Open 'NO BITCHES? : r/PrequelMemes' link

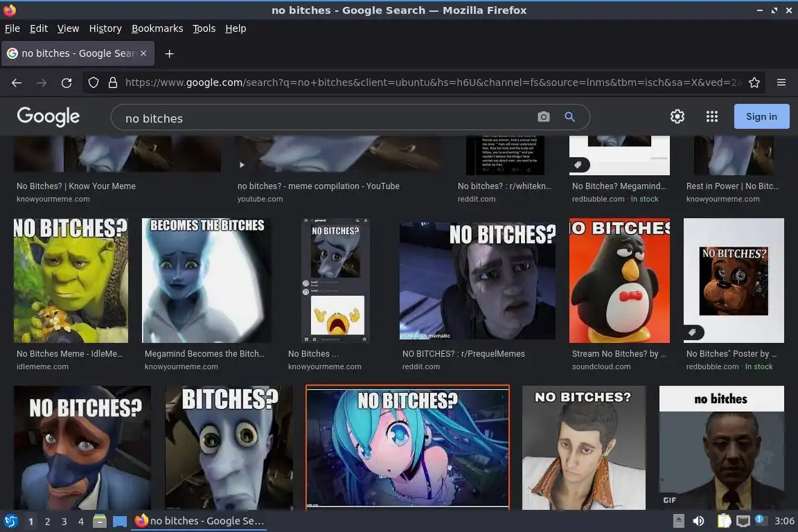tap(463, 354)
